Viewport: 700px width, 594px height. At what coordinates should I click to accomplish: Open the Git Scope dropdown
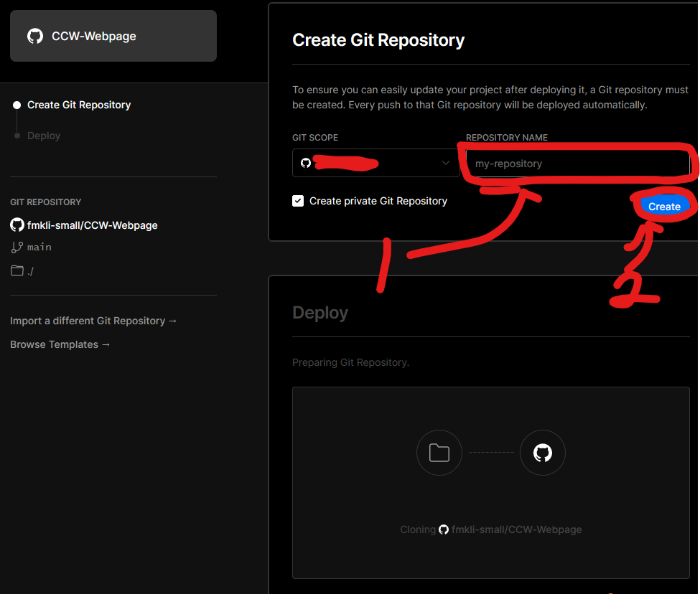tap(376, 163)
